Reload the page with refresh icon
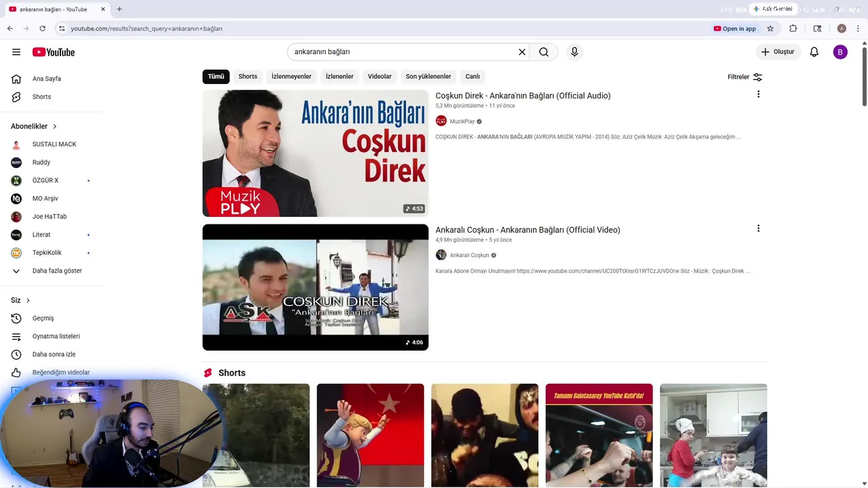The image size is (868, 488). tap(42, 28)
